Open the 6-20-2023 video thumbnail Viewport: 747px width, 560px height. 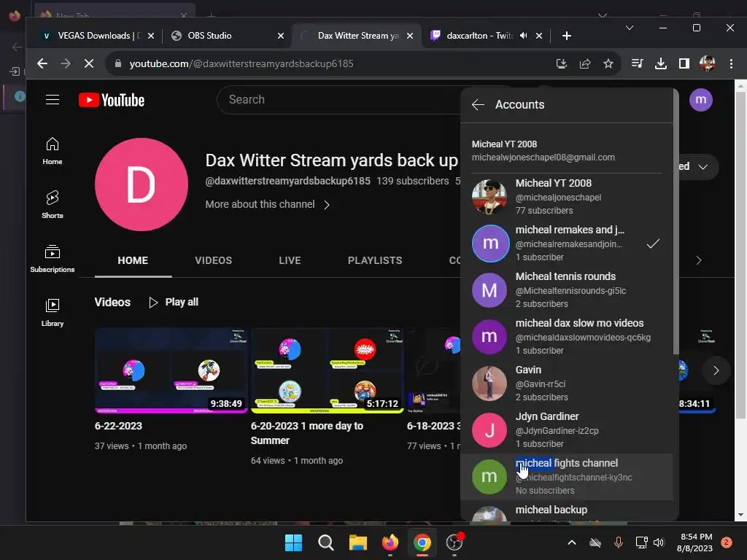pyautogui.click(x=328, y=370)
